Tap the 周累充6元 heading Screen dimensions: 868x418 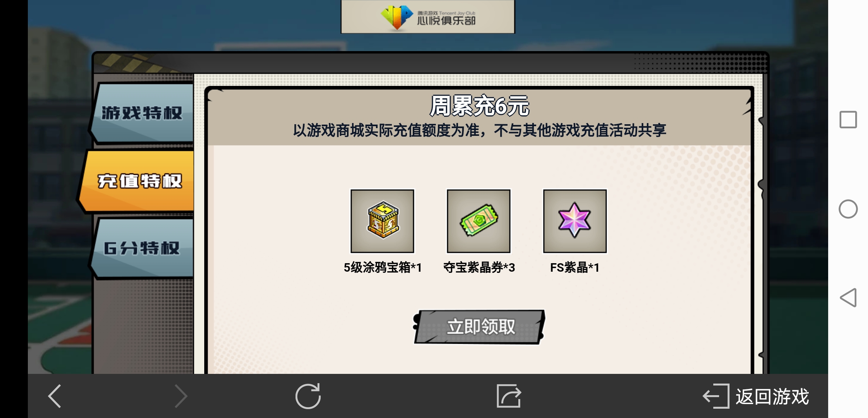479,106
